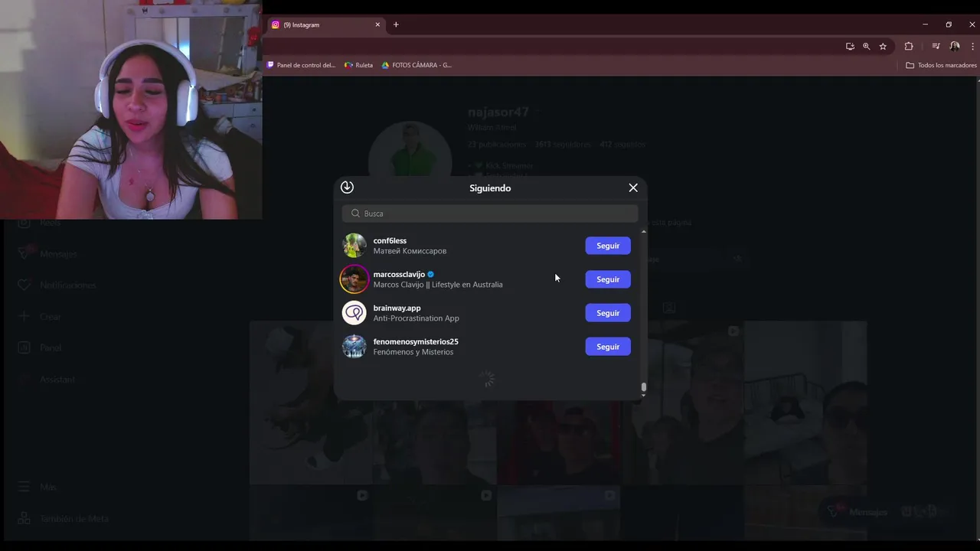Image resolution: width=980 pixels, height=551 pixels.
Task: Click the text 'Fenómenos y Misterios'
Action: tap(413, 352)
